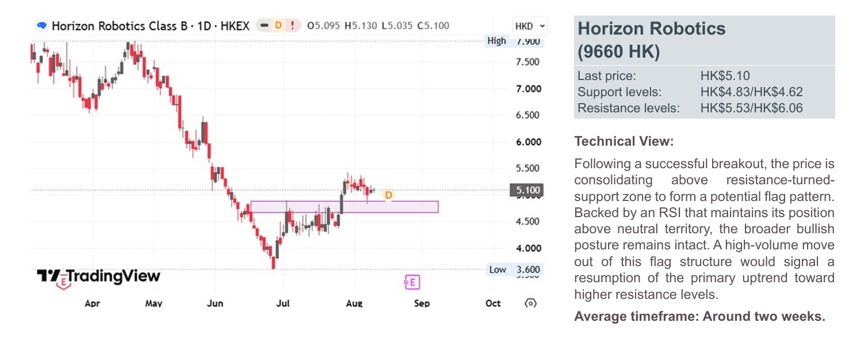The width and height of the screenshot is (868, 349).
Task: Click the 3.600 low price value
Action: [x=527, y=270]
